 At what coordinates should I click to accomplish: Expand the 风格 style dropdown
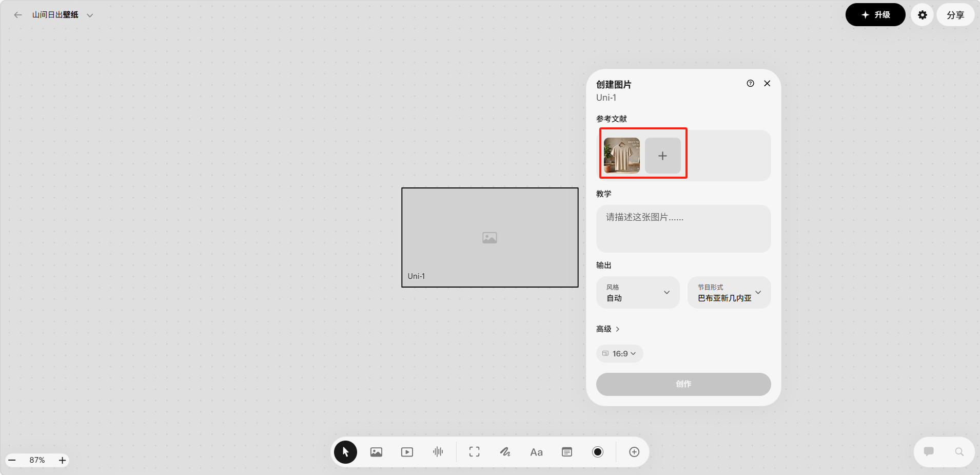[637, 293]
